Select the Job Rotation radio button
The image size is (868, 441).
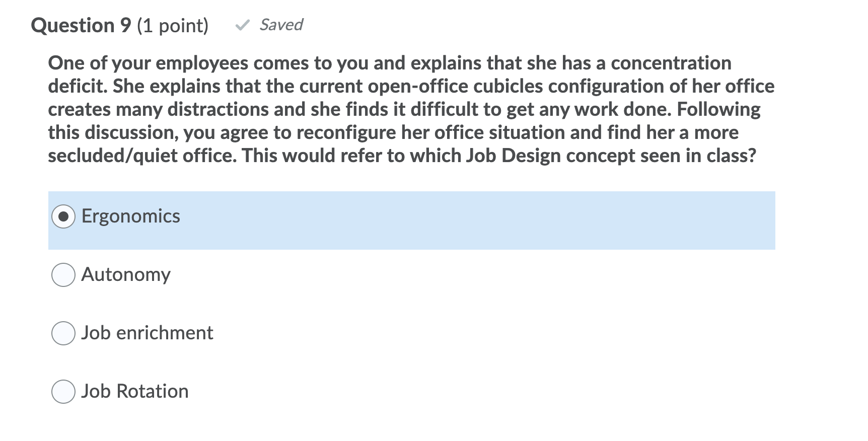[63, 391]
